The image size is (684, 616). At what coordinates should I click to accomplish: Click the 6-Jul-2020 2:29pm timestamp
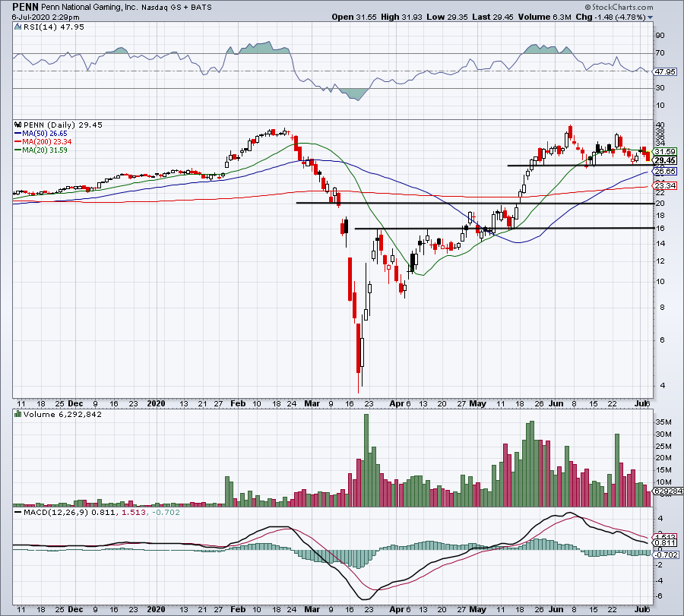[x=46, y=17]
